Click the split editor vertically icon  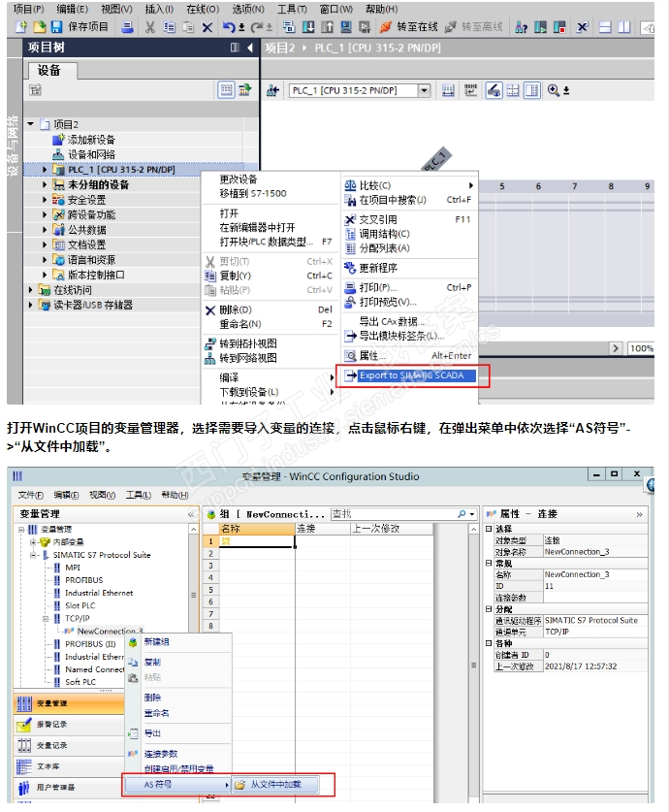pos(624,27)
